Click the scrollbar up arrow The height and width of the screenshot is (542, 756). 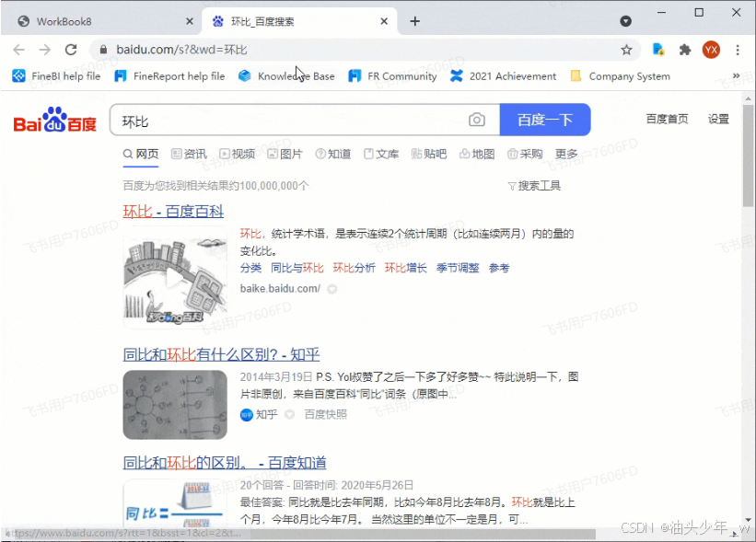[748, 98]
